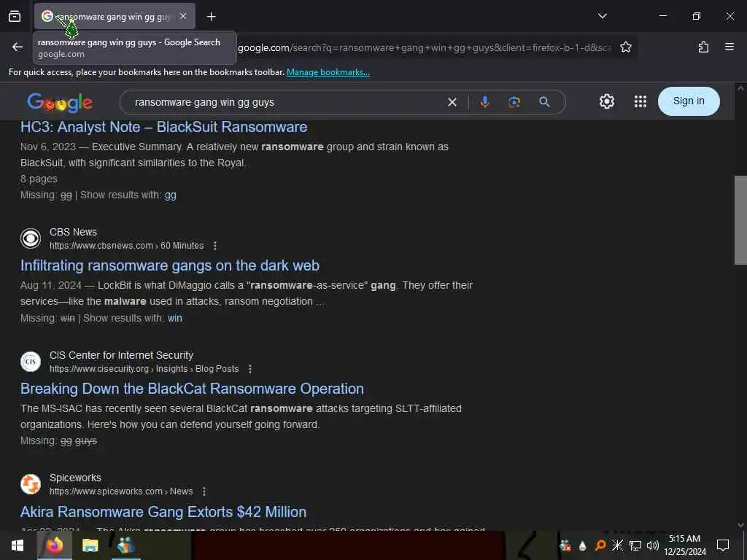Click the orange magnifier tray icon
The image size is (747, 560).
(600, 545)
